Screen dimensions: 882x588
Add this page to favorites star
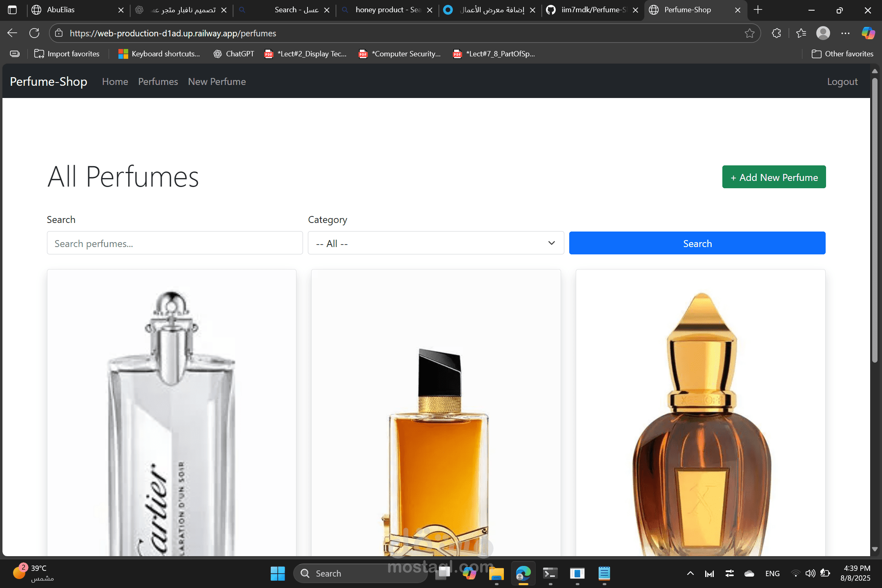pyautogui.click(x=750, y=33)
